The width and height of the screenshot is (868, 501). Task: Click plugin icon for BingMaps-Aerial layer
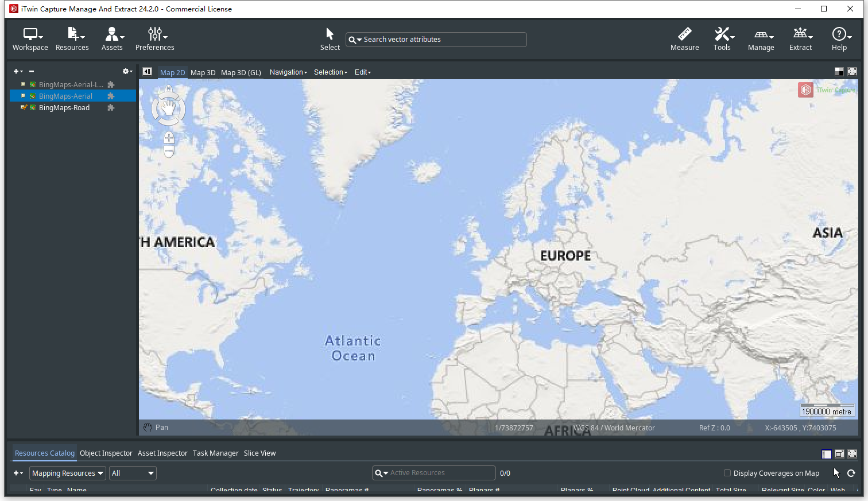111,96
